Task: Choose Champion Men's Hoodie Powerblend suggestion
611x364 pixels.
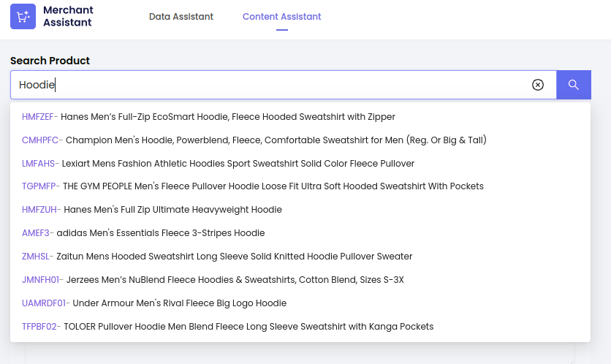Action: click(300, 140)
